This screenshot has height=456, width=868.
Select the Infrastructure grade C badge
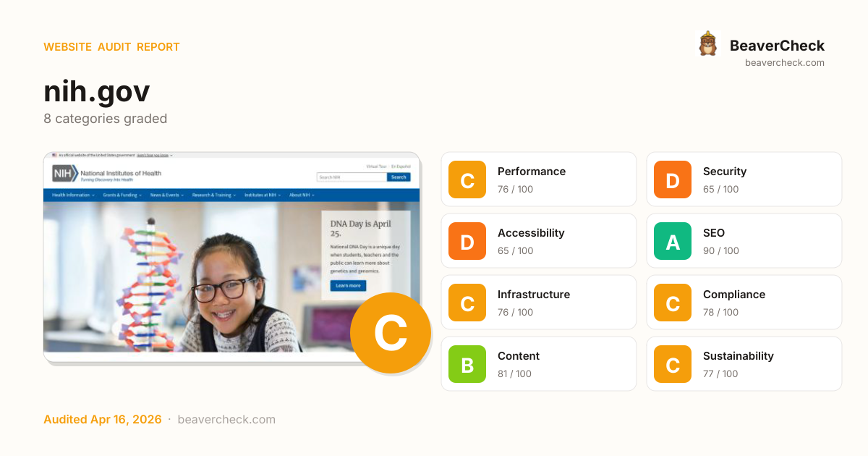click(467, 303)
